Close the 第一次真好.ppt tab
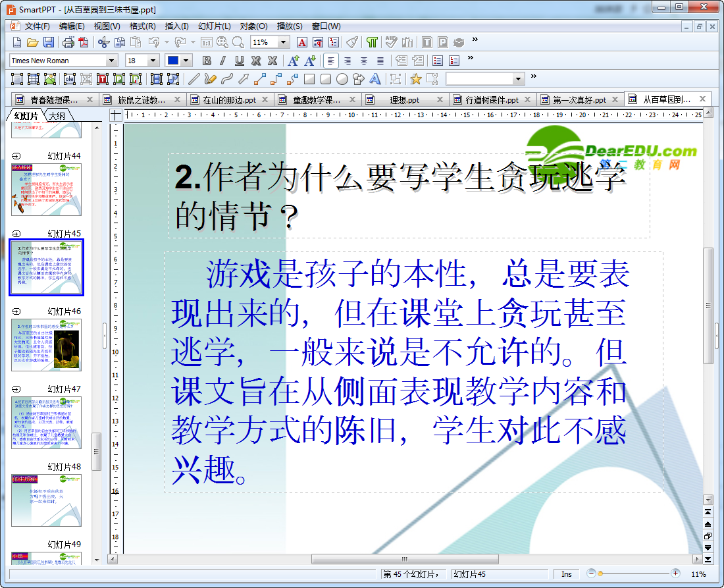The image size is (724, 588). pos(615,99)
